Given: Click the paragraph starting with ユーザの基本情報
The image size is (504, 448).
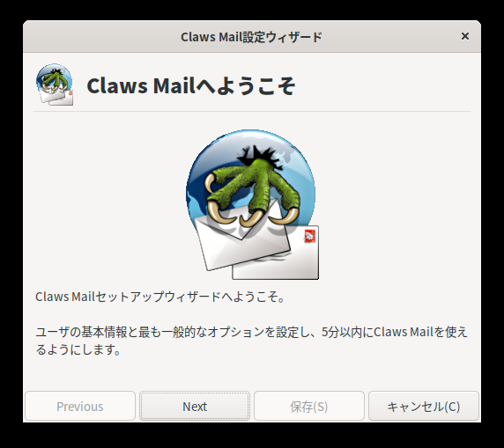Looking at the screenshot, I should point(251,341).
